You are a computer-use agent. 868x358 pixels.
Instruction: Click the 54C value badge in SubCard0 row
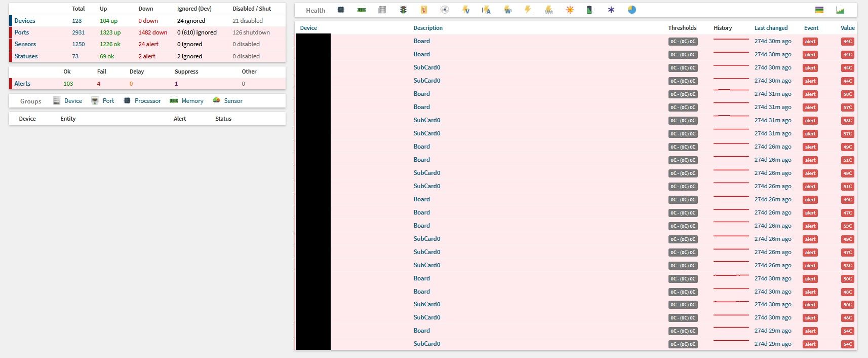[x=848, y=344]
